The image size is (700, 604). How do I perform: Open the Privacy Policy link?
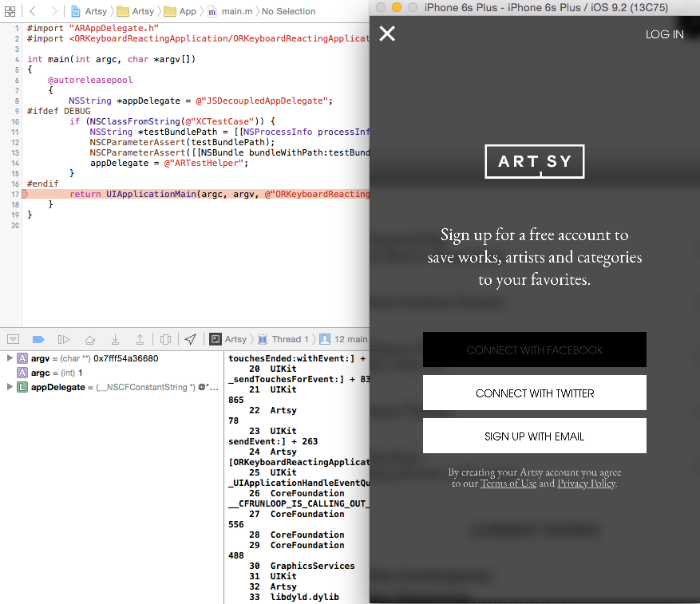586,484
